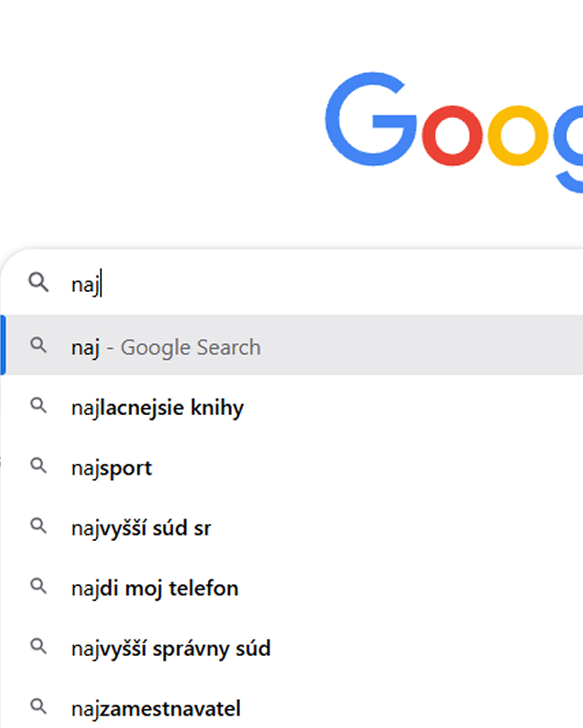Click the search icon beside 'najsport'
The image size is (583, 728).
point(38,466)
